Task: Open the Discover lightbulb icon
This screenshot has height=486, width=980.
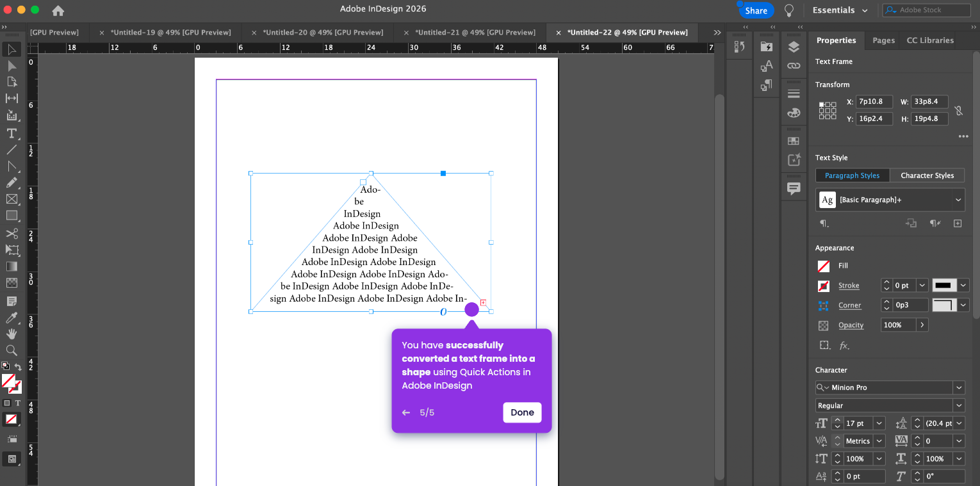Action: coord(789,10)
